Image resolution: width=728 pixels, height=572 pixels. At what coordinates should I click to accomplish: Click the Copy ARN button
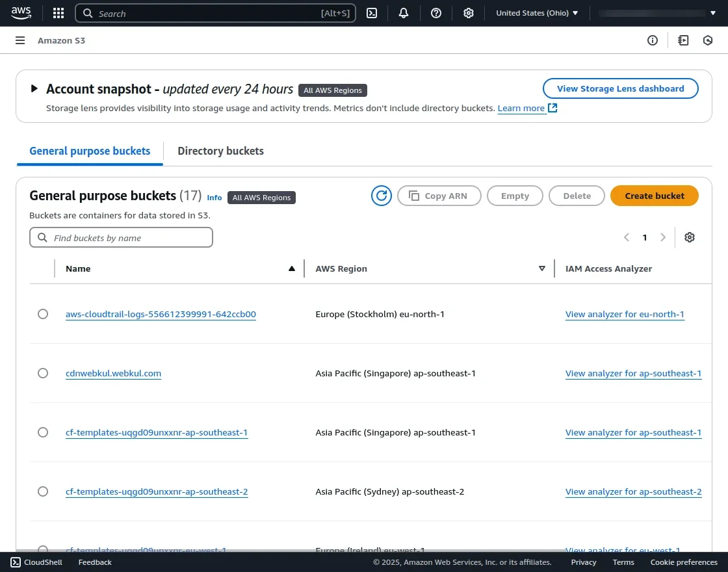[439, 196]
